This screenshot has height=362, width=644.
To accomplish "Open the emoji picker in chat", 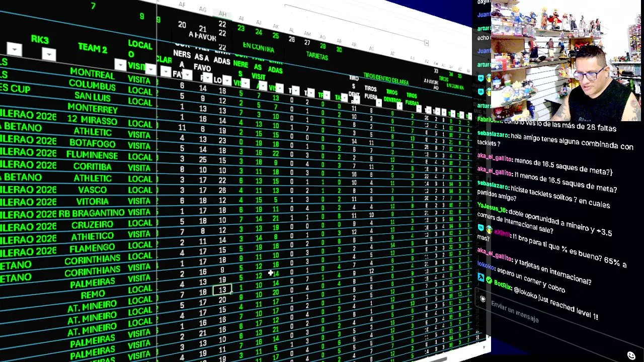I will click(x=631, y=355).
